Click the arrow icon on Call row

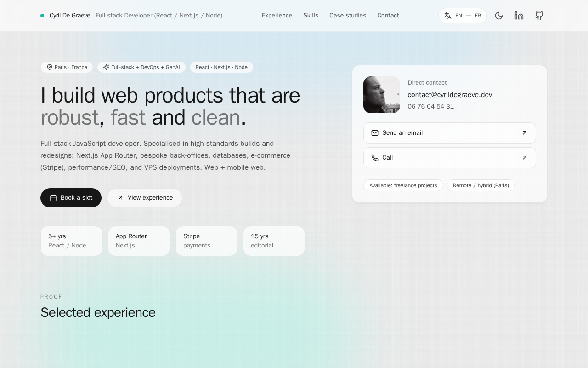click(525, 158)
